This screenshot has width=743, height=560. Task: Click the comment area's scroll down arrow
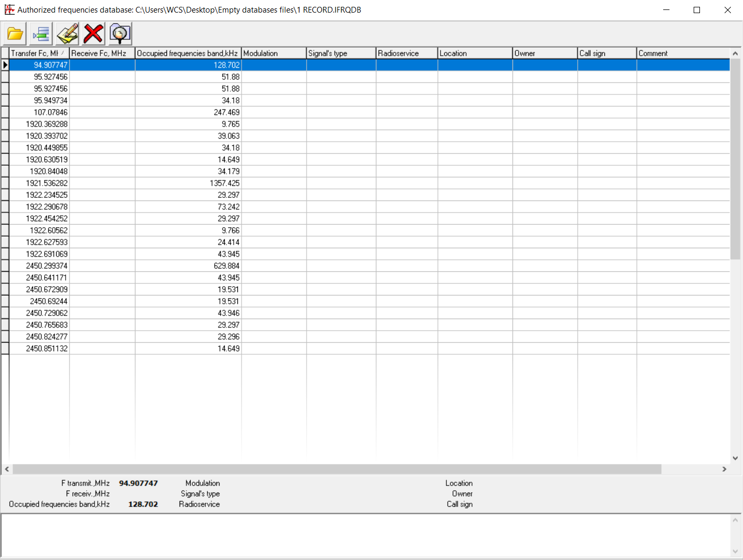point(735,551)
